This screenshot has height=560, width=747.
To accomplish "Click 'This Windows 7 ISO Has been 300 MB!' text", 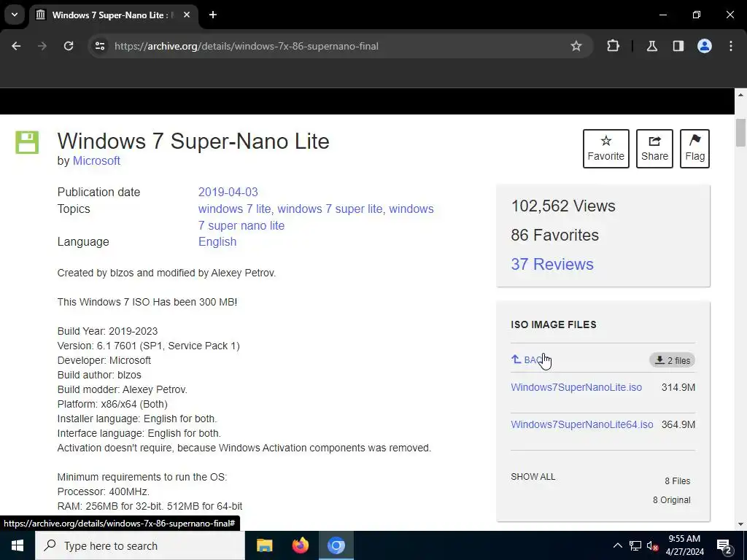I will tap(147, 302).
